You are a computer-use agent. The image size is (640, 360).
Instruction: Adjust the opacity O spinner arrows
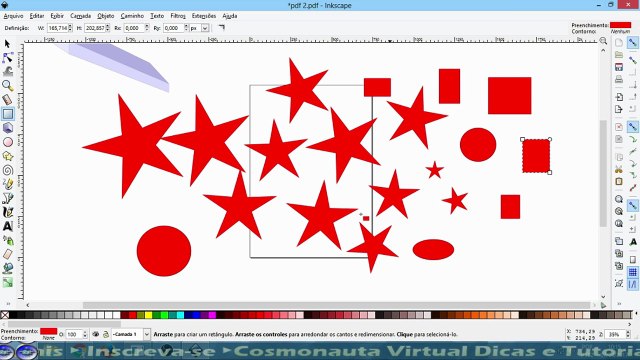pyautogui.click(x=85, y=334)
